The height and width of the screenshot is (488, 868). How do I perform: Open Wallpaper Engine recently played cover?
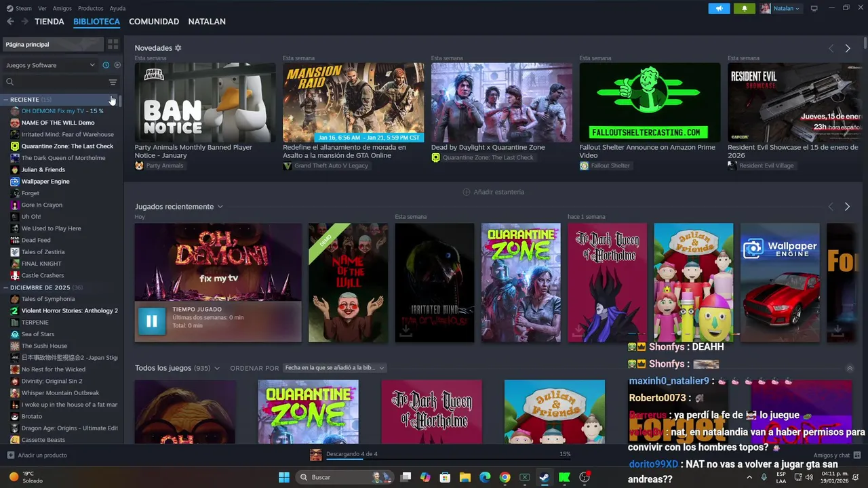point(780,283)
